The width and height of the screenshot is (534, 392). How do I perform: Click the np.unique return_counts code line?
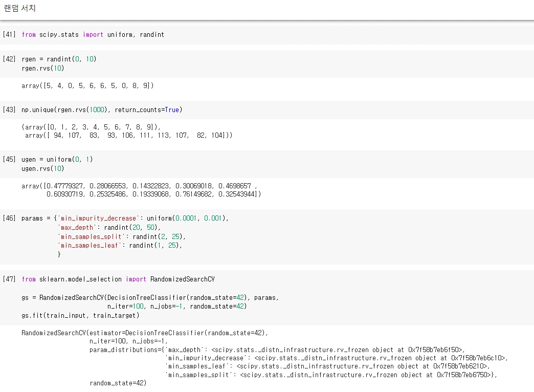click(102, 110)
